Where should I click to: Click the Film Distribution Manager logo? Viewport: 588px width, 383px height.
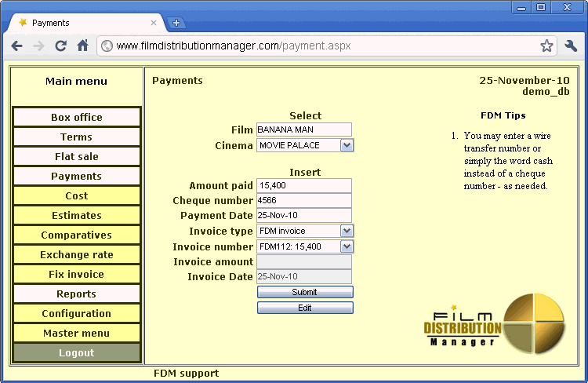click(x=493, y=323)
